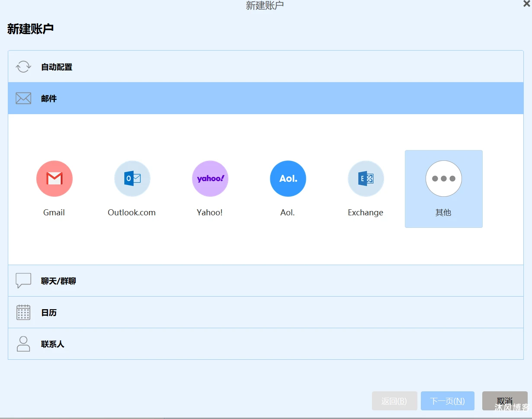Viewport: 532px width, 419px height.
Task: Pick the Yahoo! provider icon
Action: pos(210,179)
